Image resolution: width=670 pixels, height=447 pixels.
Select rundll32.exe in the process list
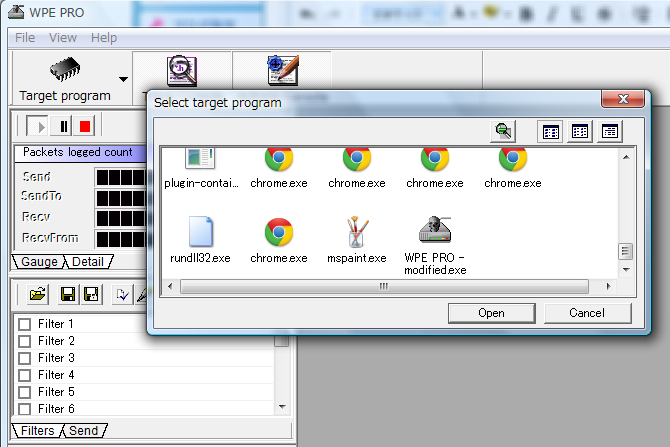click(x=200, y=233)
